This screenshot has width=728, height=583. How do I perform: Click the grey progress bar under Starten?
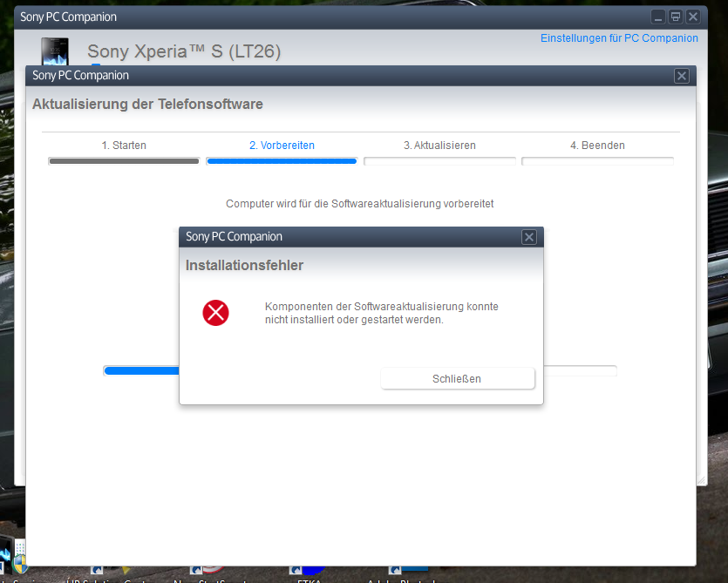[124, 161]
